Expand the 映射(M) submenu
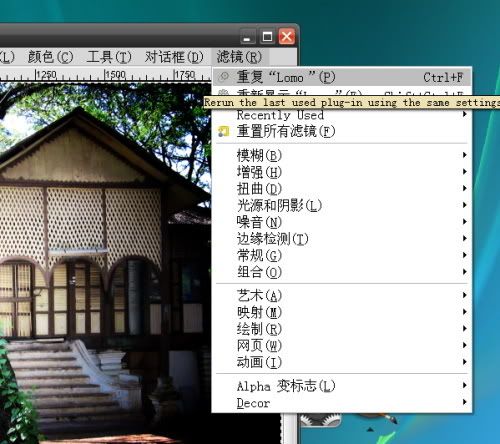The image size is (500, 444). [342, 312]
